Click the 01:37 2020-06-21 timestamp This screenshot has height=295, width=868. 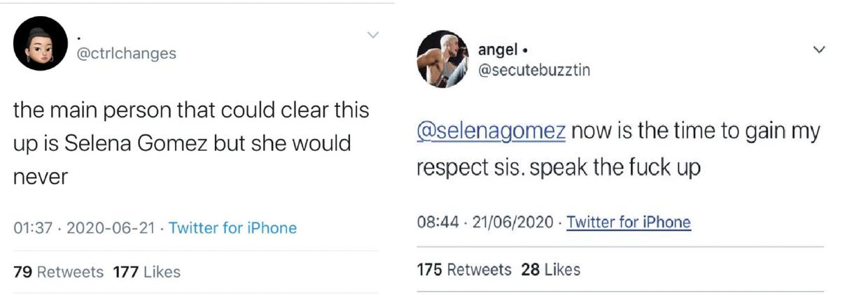[x=84, y=228]
